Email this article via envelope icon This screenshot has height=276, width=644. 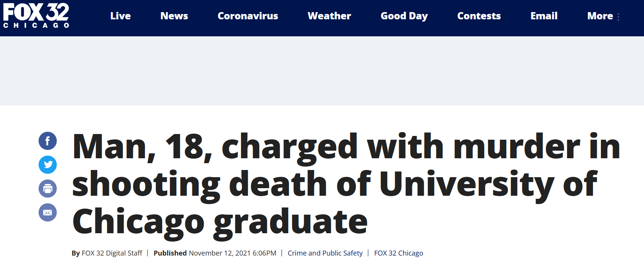[x=48, y=212]
